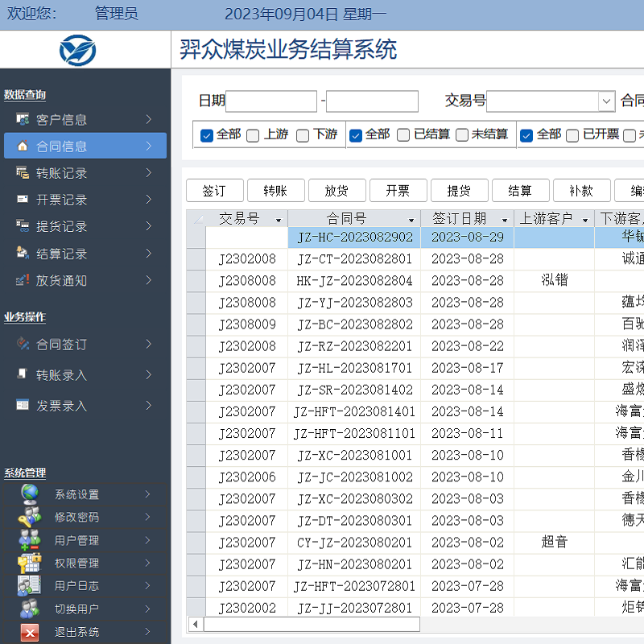644x644 pixels.
Task: Open the 交易号 dropdown list
Action: coord(608,101)
